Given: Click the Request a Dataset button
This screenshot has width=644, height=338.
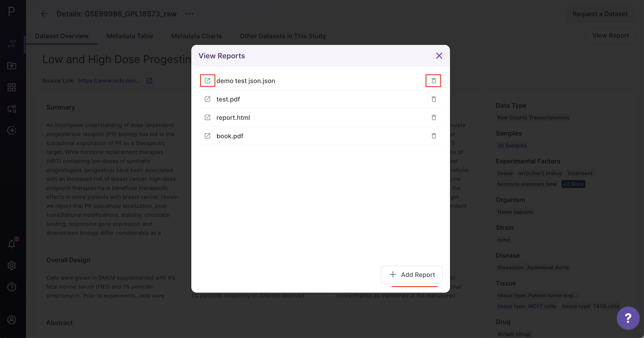Looking at the screenshot, I should pos(600,14).
